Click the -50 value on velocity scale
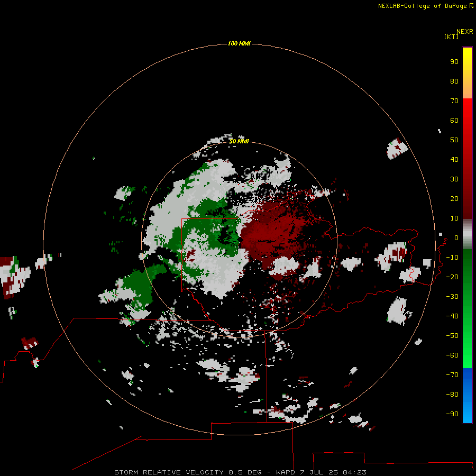This screenshot has height=476, width=476. coord(452,335)
